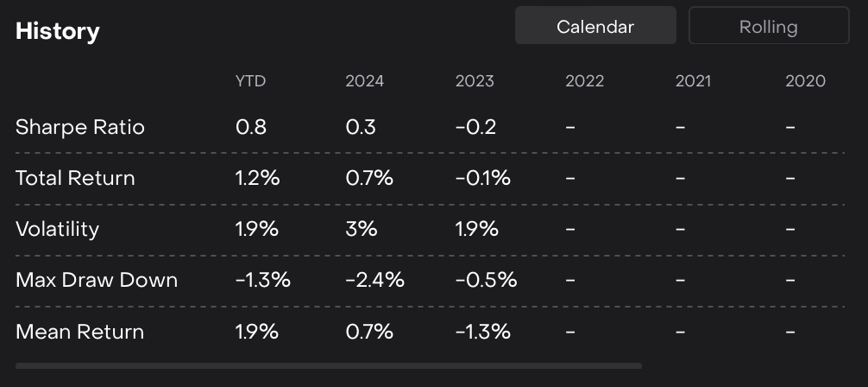The width and height of the screenshot is (868, 387).
Task: Click the 2021 column header
Action: (693, 81)
